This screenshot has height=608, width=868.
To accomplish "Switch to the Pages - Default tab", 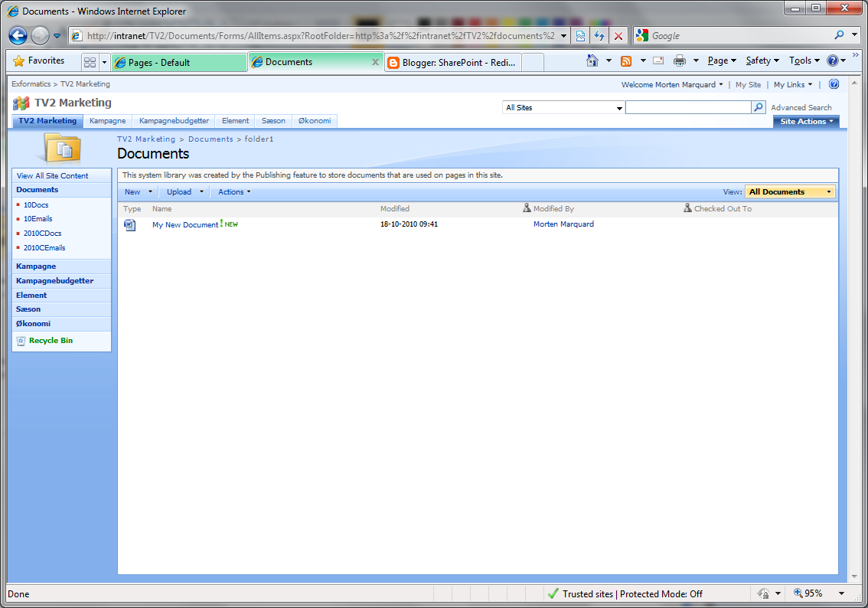I will [179, 63].
